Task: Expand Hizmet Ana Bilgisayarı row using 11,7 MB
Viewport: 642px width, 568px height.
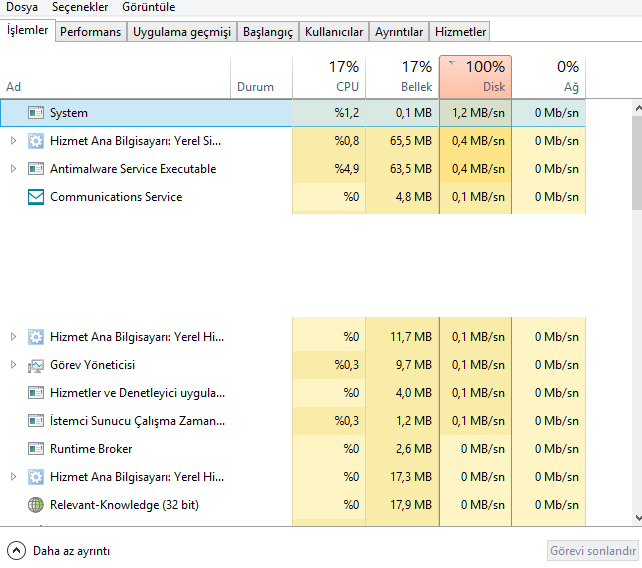Action: pos(14,337)
